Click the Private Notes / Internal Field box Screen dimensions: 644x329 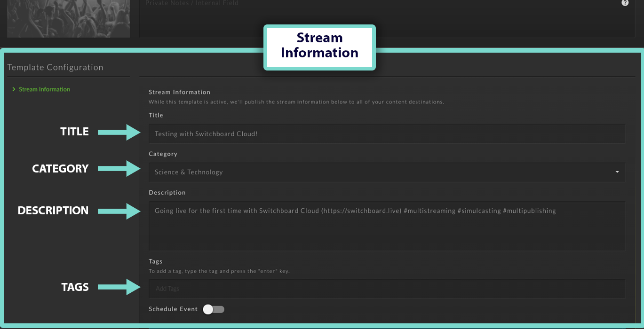coord(387,19)
